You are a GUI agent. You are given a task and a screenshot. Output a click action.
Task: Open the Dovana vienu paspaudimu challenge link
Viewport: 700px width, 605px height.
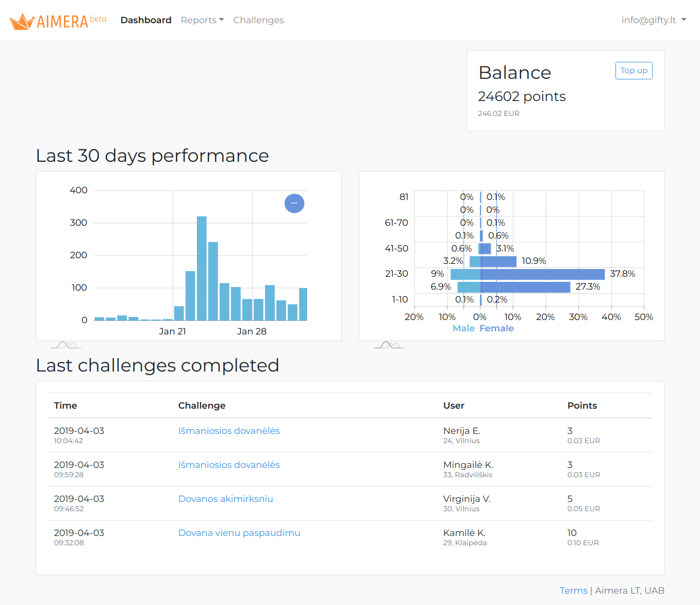point(239,533)
